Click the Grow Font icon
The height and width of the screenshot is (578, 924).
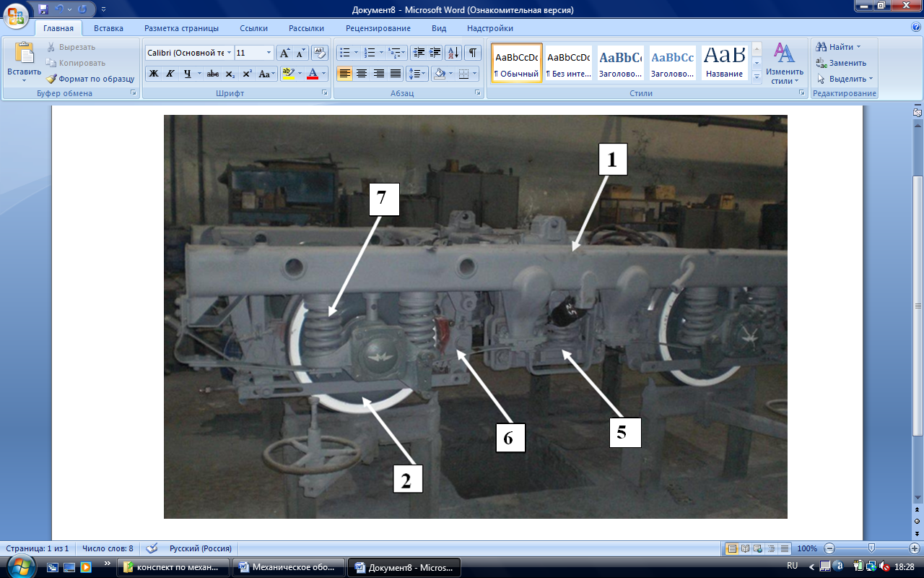[285, 53]
